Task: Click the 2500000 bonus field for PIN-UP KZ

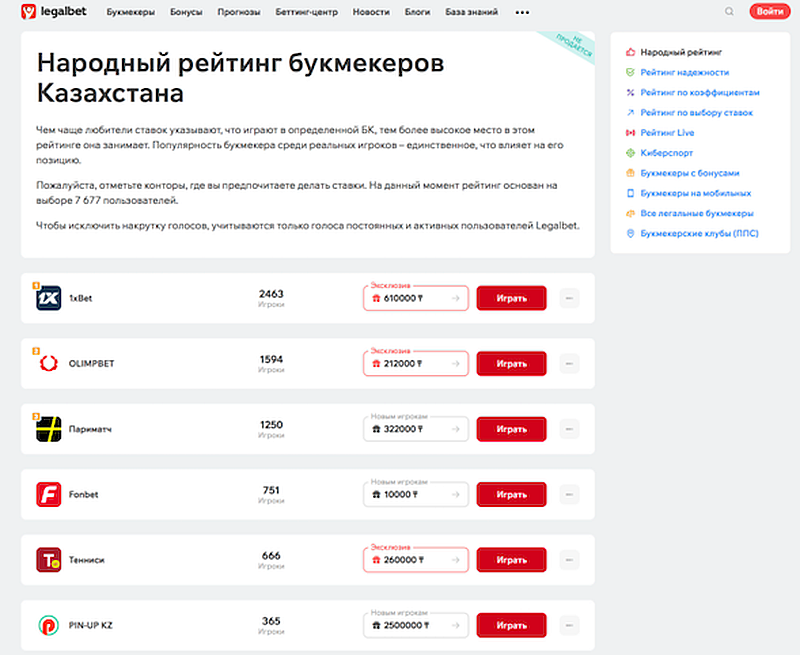Action: pos(416,626)
